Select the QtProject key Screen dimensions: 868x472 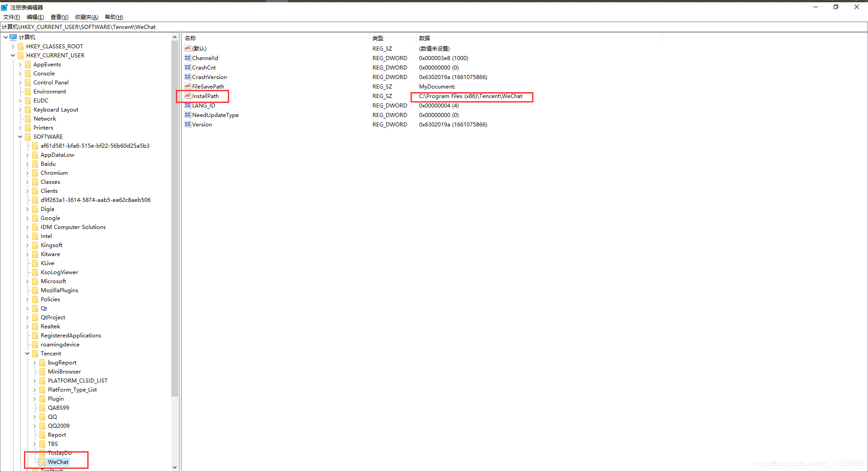tap(53, 317)
